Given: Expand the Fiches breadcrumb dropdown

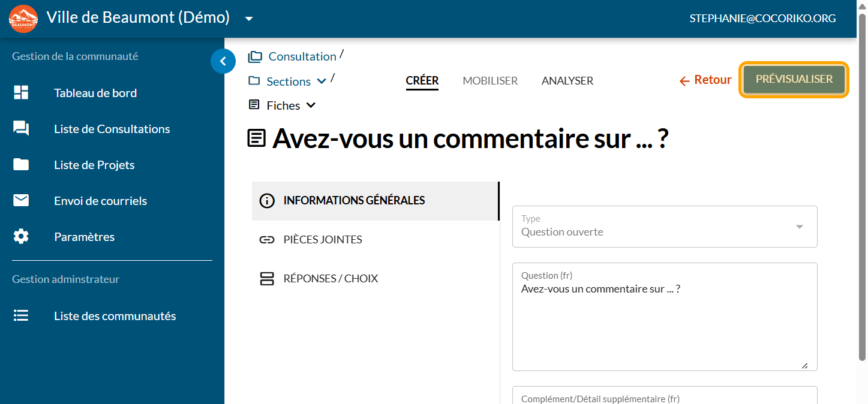Looking at the screenshot, I should (311, 105).
